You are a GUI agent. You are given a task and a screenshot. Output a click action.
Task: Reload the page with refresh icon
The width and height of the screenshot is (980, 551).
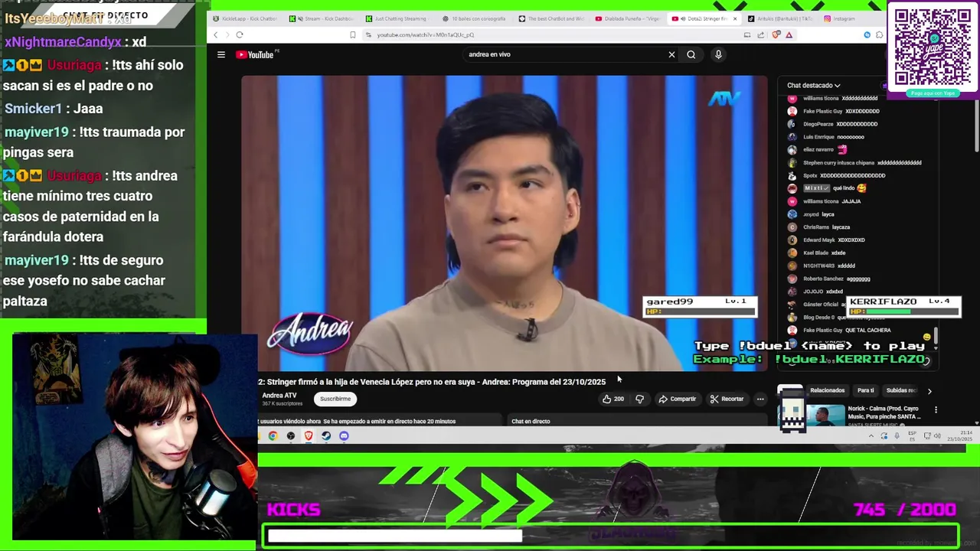pyautogui.click(x=240, y=34)
